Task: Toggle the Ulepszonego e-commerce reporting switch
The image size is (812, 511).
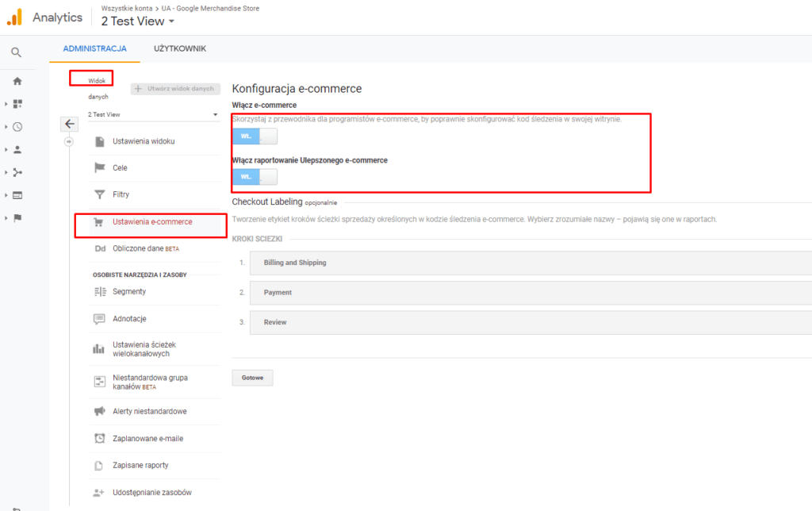Action: [255, 176]
